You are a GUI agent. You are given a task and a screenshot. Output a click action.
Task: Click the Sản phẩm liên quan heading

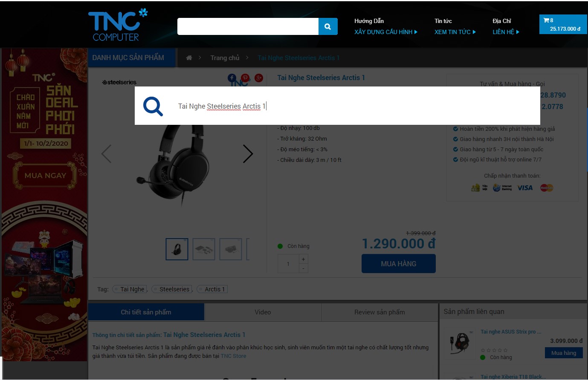[474, 312]
